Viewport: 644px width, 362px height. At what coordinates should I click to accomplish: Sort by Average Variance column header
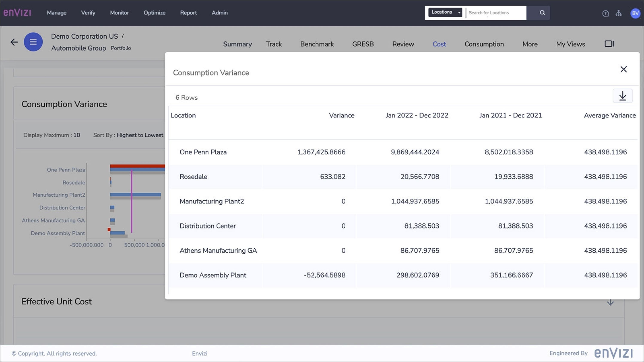tap(610, 115)
